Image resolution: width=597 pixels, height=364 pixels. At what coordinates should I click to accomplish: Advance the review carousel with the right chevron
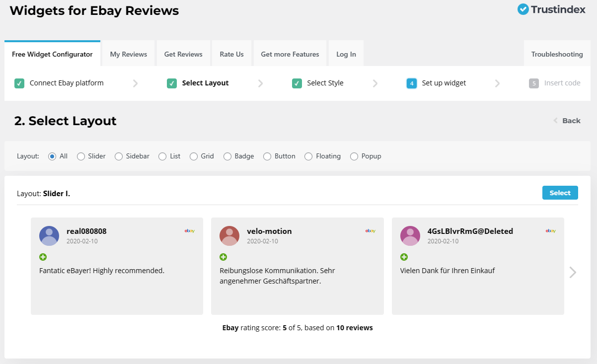(573, 272)
